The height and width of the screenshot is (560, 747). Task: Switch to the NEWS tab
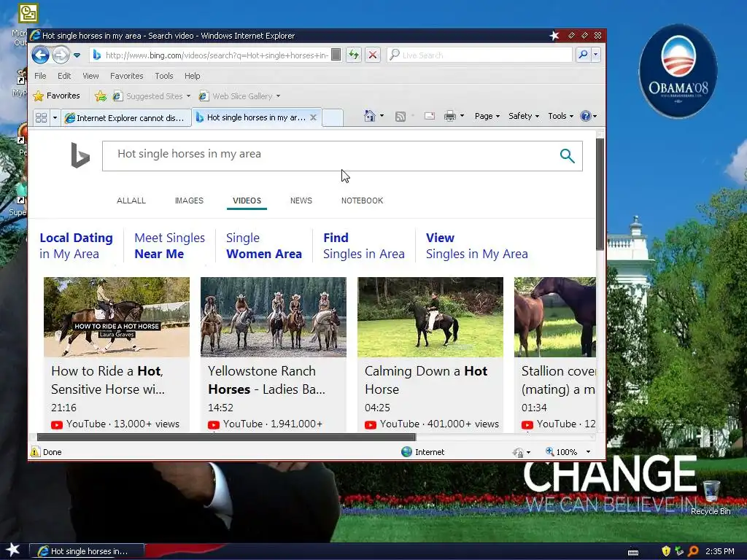[x=301, y=201]
